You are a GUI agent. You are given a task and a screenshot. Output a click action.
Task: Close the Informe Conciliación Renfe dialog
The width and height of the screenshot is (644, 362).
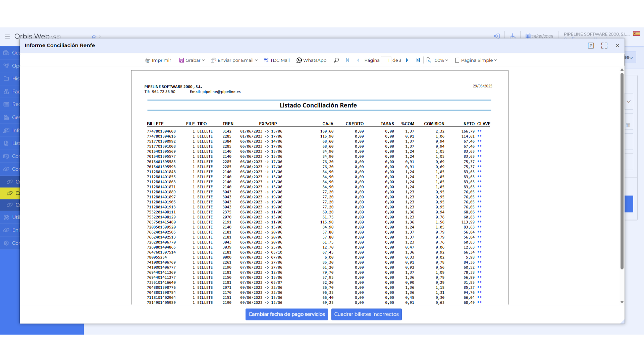tap(618, 46)
